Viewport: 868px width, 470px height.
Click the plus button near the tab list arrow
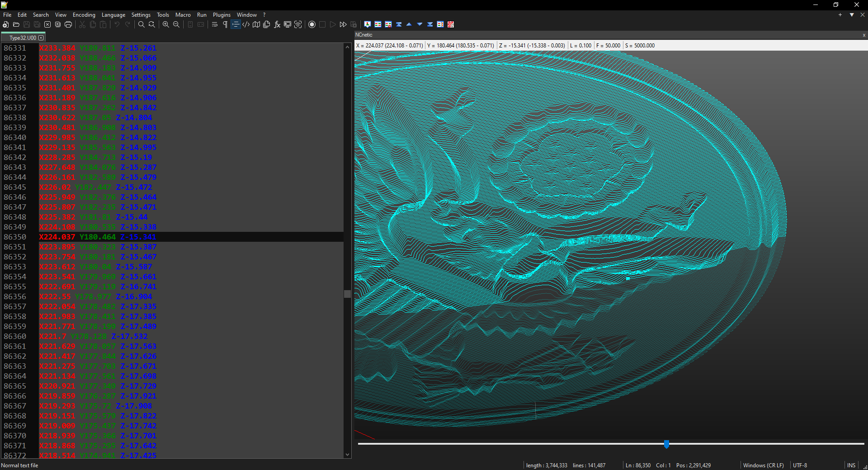840,15
